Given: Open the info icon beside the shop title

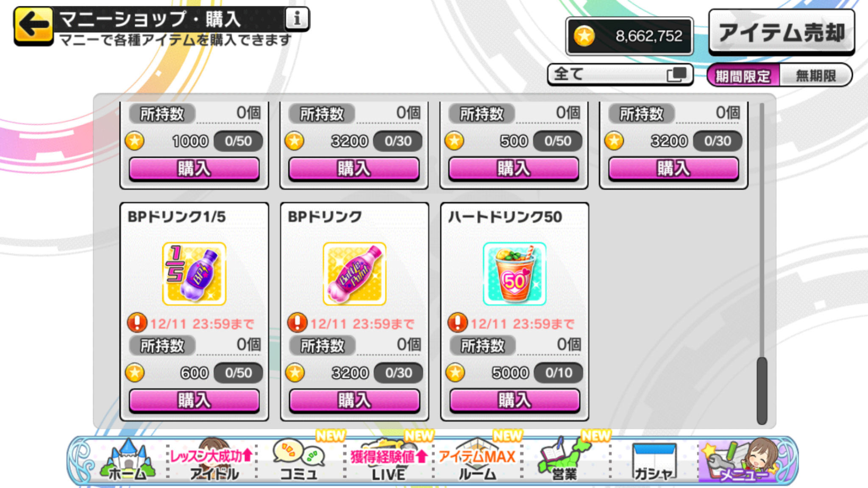Looking at the screenshot, I should click(x=297, y=19).
